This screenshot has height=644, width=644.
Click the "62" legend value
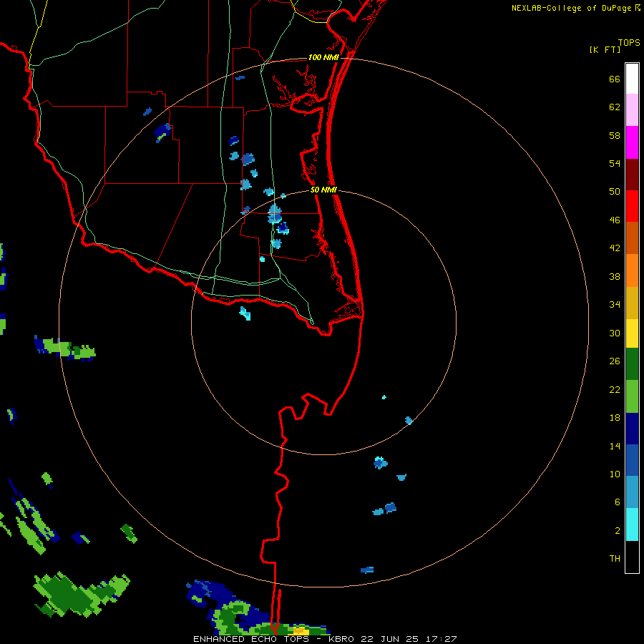(615, 107)
